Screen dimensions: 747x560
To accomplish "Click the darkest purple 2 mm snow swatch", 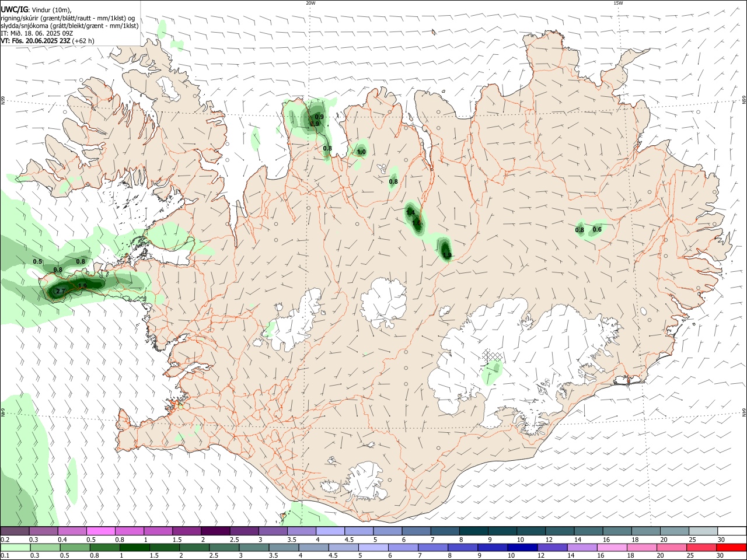I will click(x=215, y=531).
